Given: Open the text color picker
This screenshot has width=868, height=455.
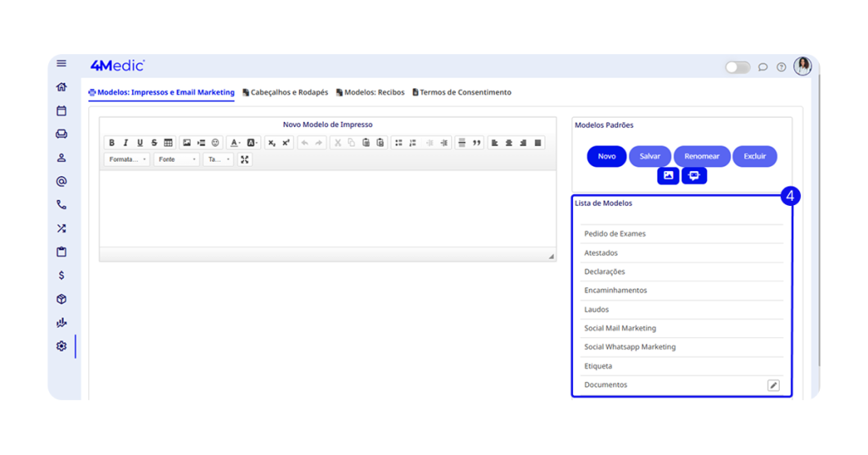Looking at the screenshot, I should pyautogui.click(x=234, y=143).
